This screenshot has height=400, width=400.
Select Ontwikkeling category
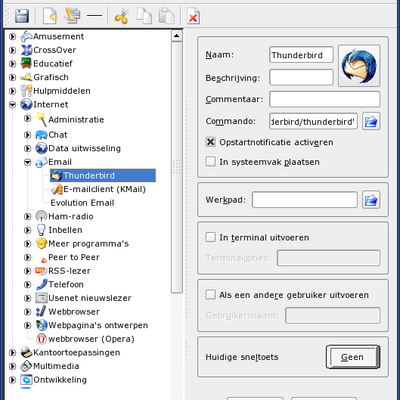tap(60, 380)
